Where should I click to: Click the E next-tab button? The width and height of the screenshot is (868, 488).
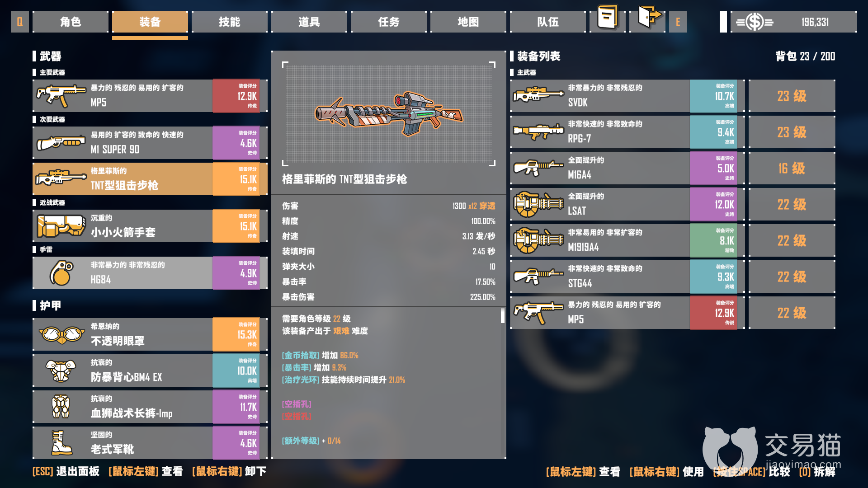point(678,21)
